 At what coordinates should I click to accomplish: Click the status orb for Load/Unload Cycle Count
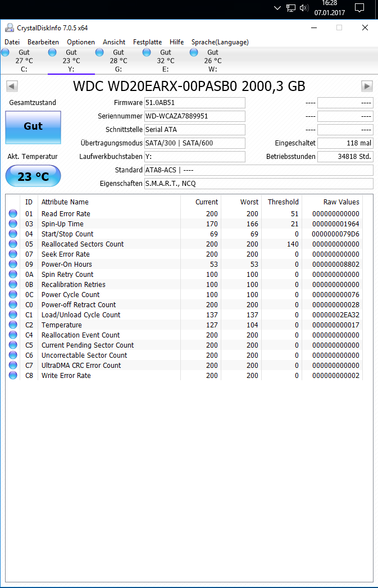[13, 315]
